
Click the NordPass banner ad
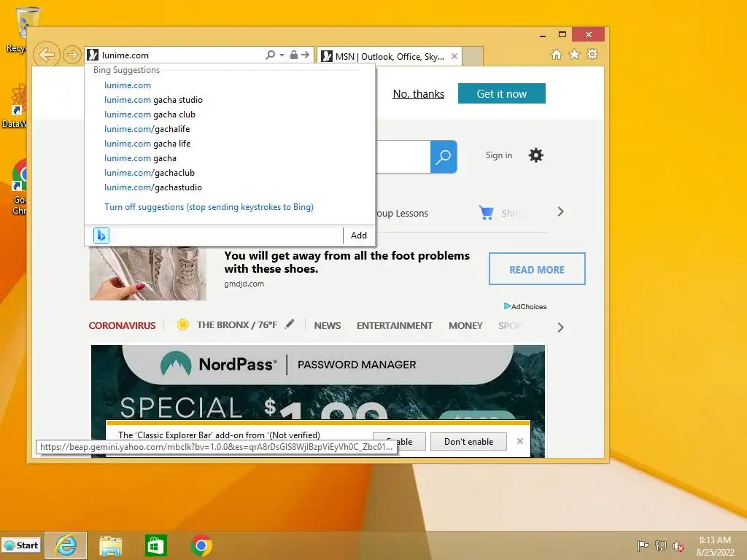point(318,381)
